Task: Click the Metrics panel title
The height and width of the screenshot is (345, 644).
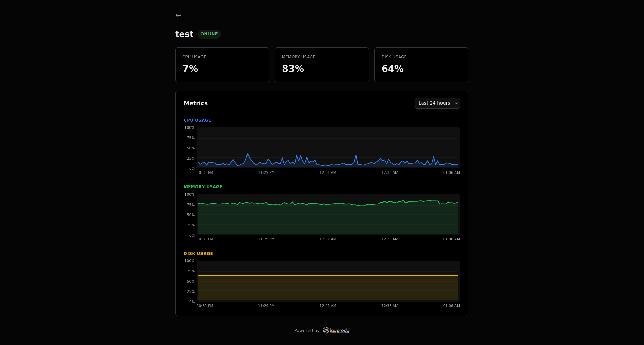Action: 196,103
